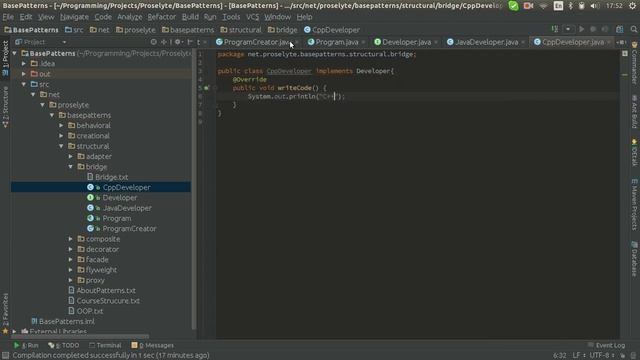
Task: Open the Messages tool window
Action: [x=152, y=345]
